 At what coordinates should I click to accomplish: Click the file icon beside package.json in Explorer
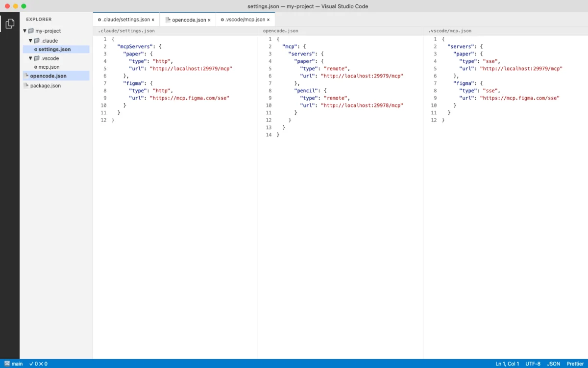pos(26,85)
